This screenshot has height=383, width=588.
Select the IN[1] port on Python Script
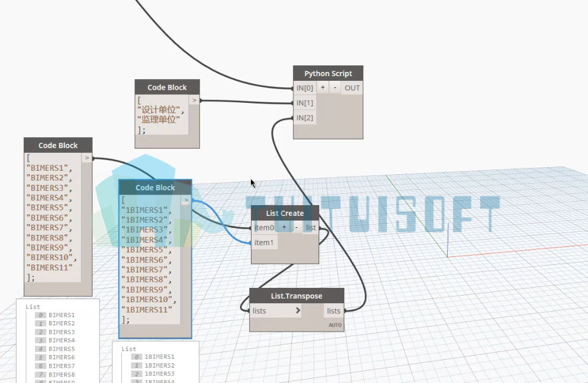point(304,103)
